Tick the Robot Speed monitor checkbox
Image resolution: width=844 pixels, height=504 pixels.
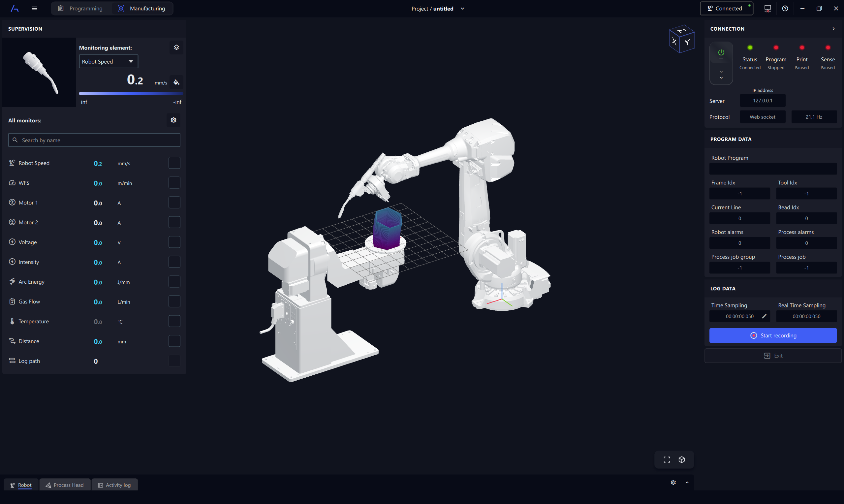tap(174, 163)
